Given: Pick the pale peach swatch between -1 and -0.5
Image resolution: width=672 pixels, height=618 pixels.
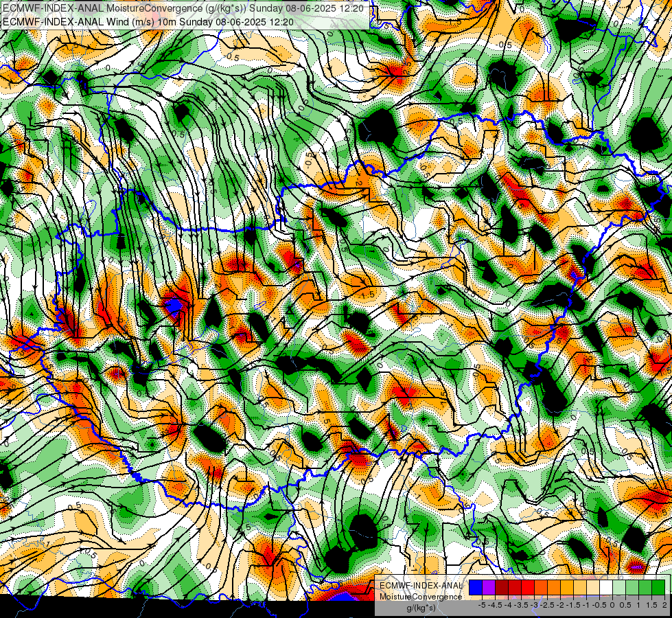Looking at the screenshot, I should click(593, 588).
